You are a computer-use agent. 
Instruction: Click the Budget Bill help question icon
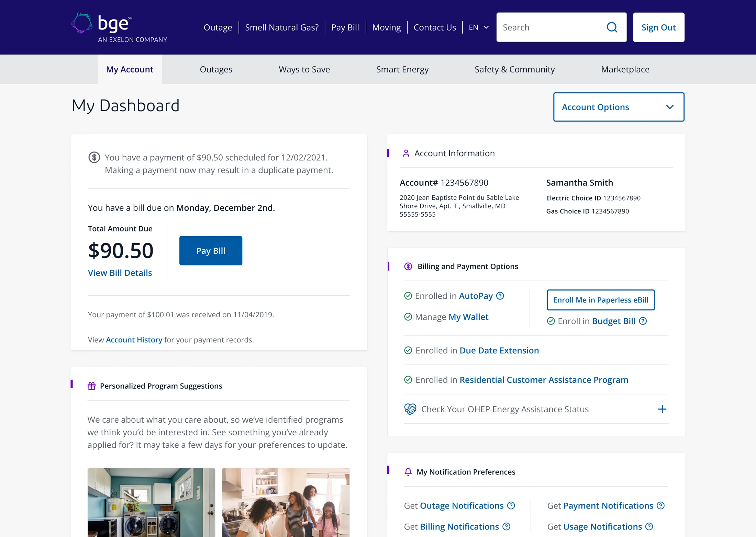click(643, 321)
